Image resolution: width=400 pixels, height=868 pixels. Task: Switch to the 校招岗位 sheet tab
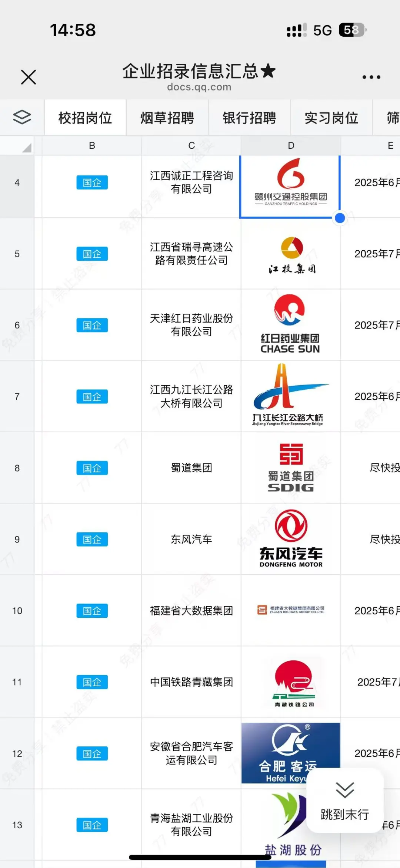point(85,118)
